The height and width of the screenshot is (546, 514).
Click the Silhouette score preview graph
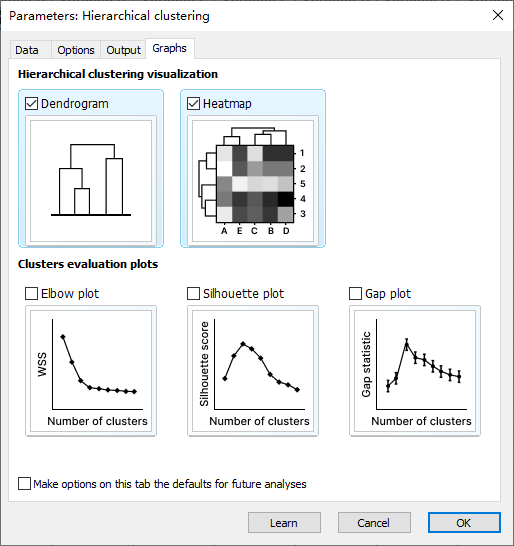coord(253,371)
